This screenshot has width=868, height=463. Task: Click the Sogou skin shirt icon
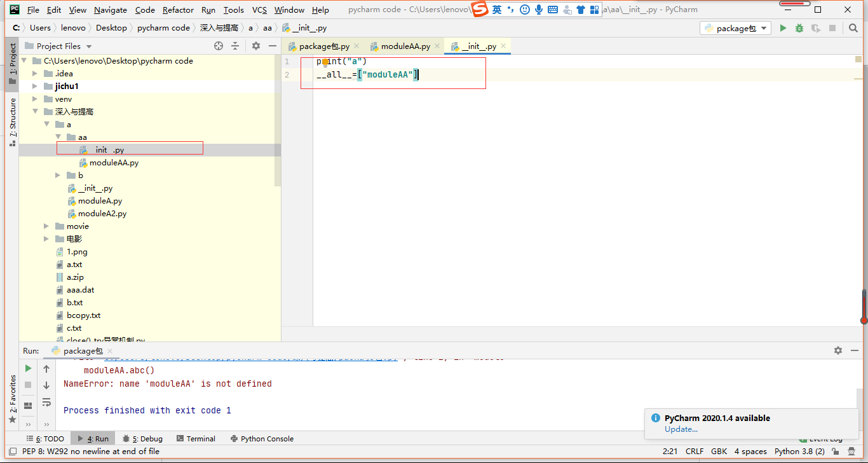tap(580, 10)
